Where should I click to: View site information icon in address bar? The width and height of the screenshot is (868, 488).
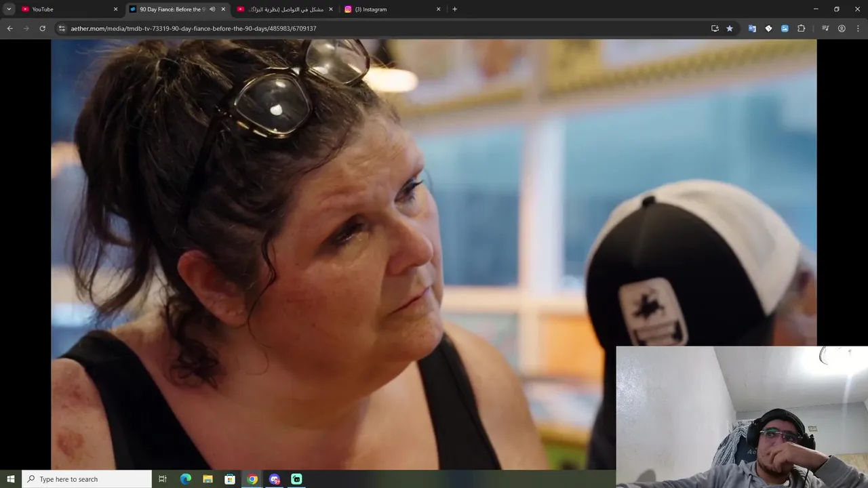coord(62,28)
